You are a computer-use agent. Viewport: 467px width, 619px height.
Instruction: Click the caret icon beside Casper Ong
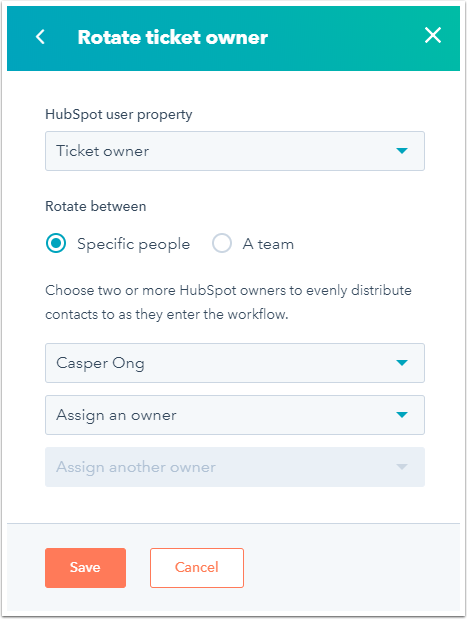click(402, 363)
